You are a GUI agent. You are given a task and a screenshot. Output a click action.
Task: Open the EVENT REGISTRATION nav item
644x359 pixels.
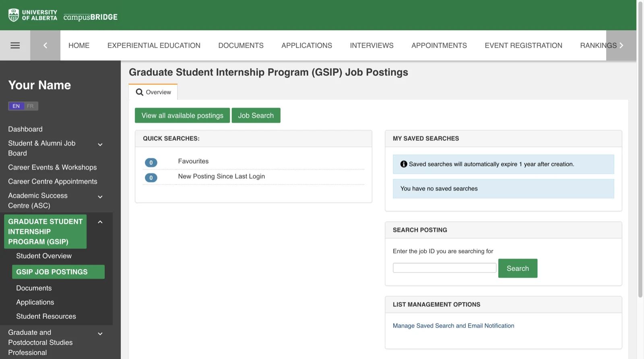[x=523, y=46]
